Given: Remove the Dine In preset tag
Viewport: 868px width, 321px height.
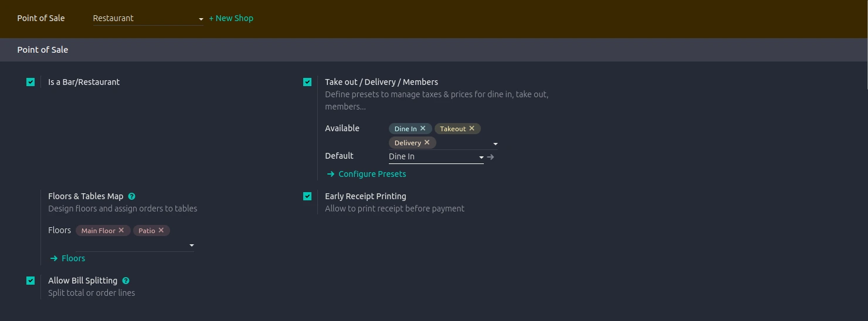Looking at the screenshot, I should pyautogui.click(x=423, y=128).
